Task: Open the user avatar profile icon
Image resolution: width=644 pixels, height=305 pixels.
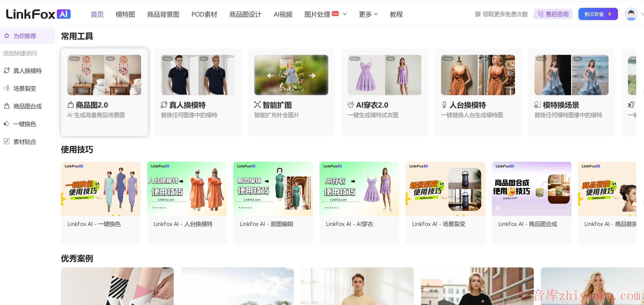Action: click(x=631, y=14)
